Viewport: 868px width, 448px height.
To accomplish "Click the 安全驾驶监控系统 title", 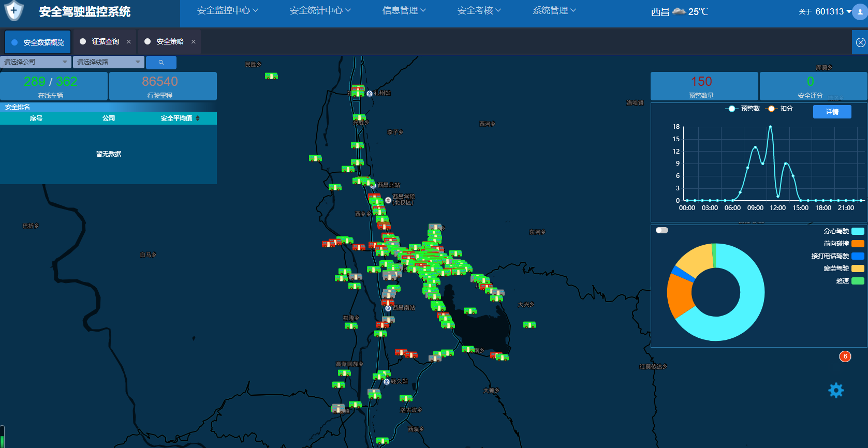I will [x=85, y=11].
